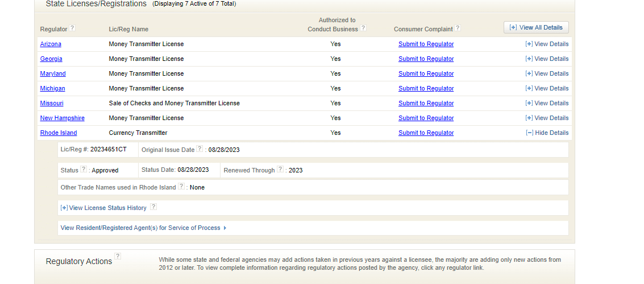Collapse Hide Details for Rhode Island

(x=547, y=133)
